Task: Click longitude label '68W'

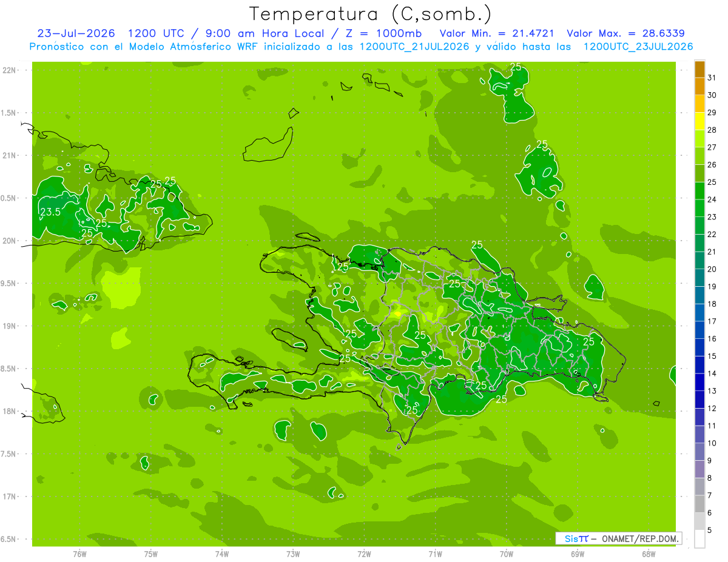Action: point(649,554)
